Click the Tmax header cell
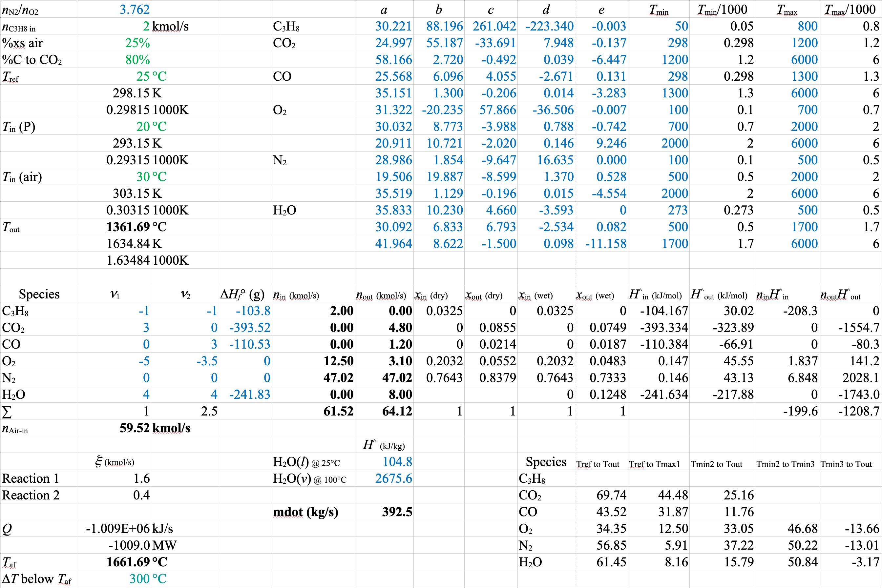 click(x=787, y=10)
